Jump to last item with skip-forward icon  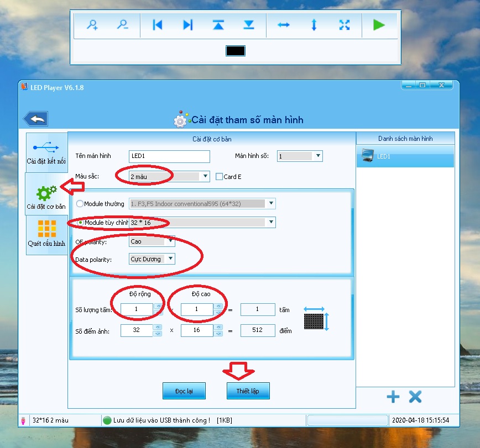click(188, 25)
